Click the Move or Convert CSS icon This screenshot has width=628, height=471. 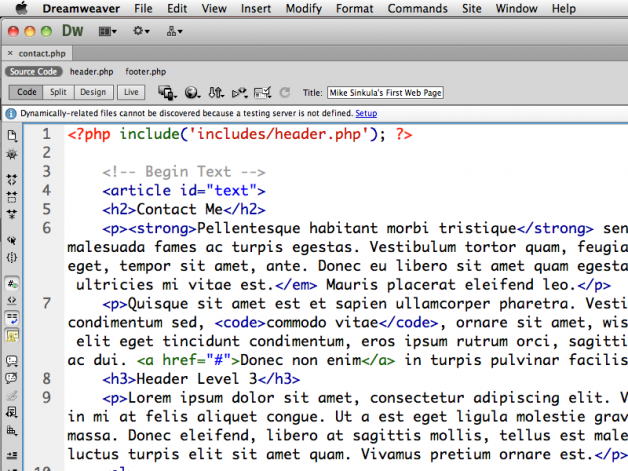pyautogui.click(x=12, y=431)
